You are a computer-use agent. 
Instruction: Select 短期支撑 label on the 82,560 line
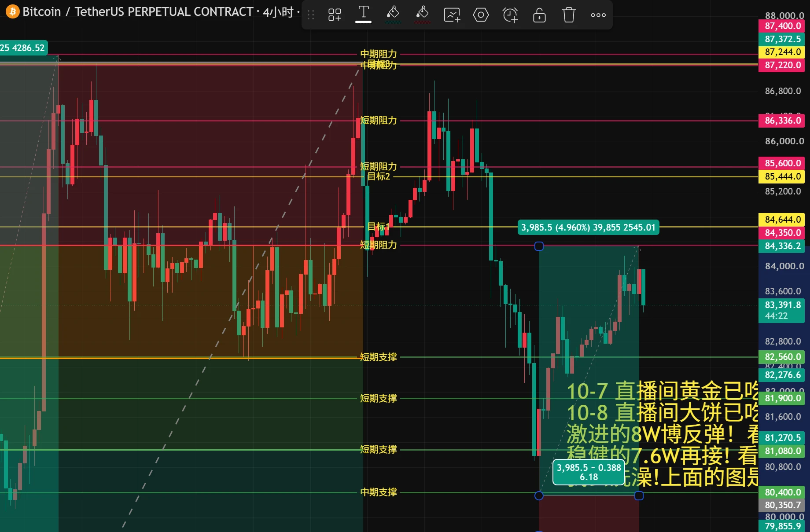point(379,357)
